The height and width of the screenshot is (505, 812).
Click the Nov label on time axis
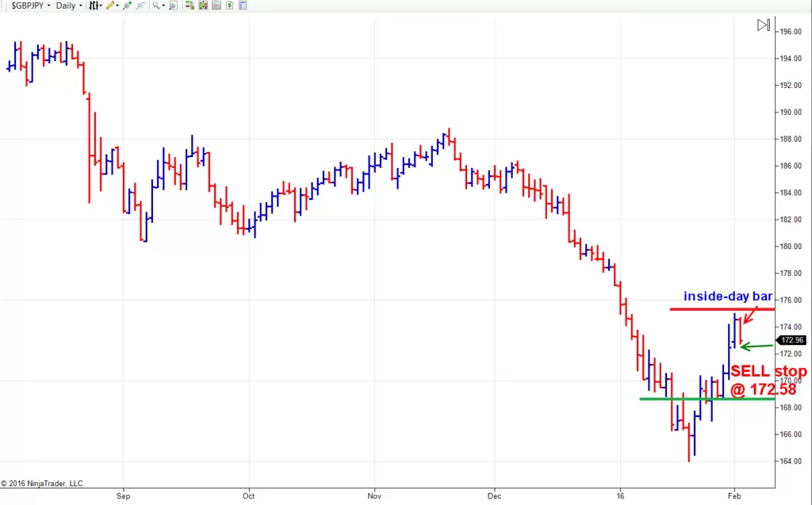pyautogui.click(x=374, y=496)
